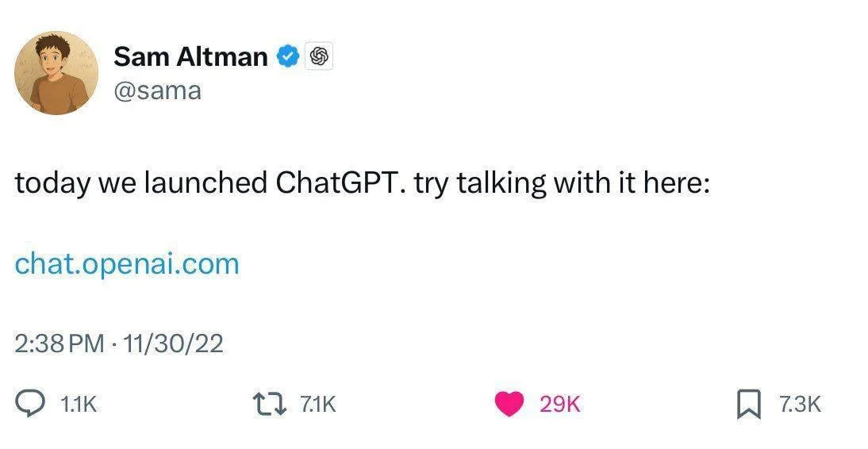Toggle the bookmark icon on the tweet
The height and width of the screenshot is (449, 868).
point(749,405)
